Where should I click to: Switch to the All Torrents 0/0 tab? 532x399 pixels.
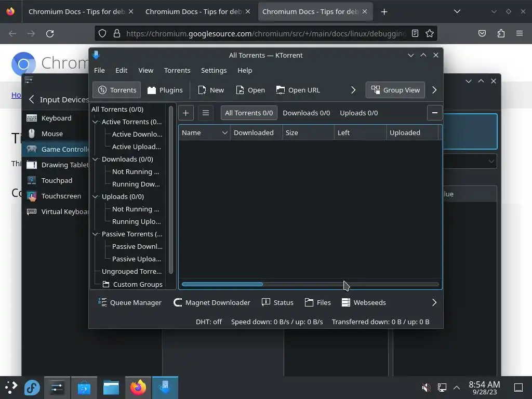coord(249,113)
